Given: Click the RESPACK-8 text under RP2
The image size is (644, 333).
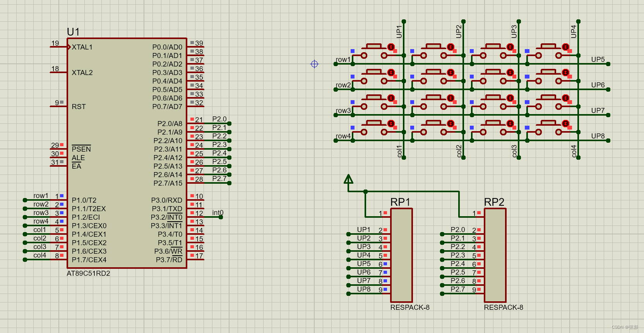Looking at the screenshot, I should click(x=504, y=307).
